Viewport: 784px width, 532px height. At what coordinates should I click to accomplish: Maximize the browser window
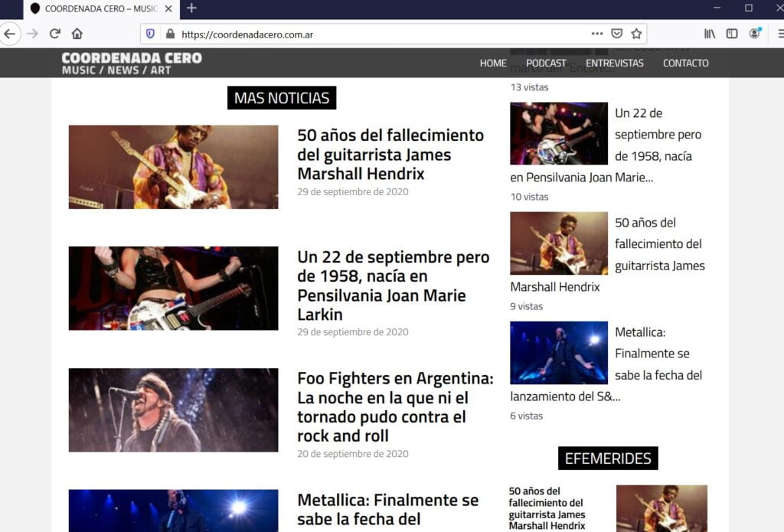coord(749,8)
